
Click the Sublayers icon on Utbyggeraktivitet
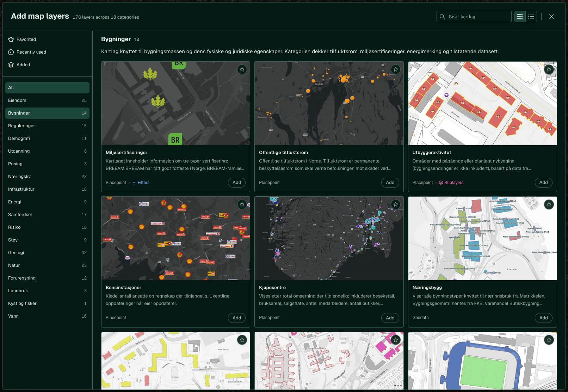click(441, 183)
